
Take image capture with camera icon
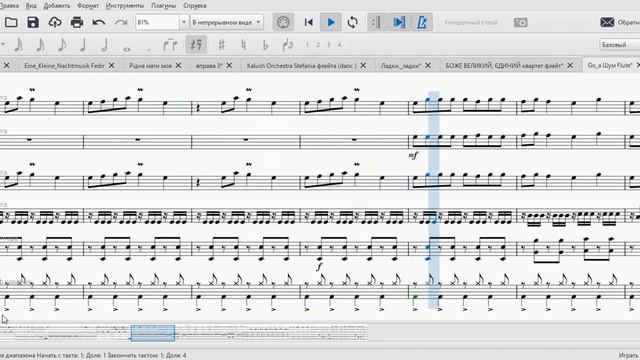tap(520, 22)
